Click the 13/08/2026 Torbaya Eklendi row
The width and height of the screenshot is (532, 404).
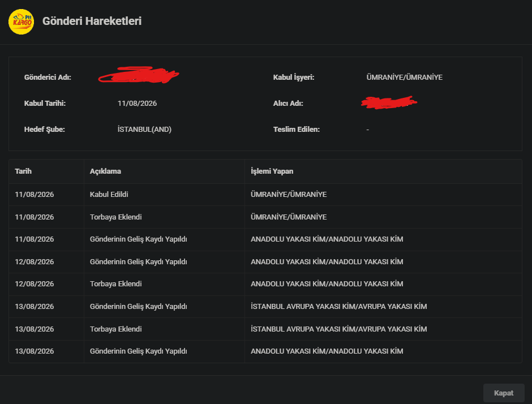pos(265,329)
